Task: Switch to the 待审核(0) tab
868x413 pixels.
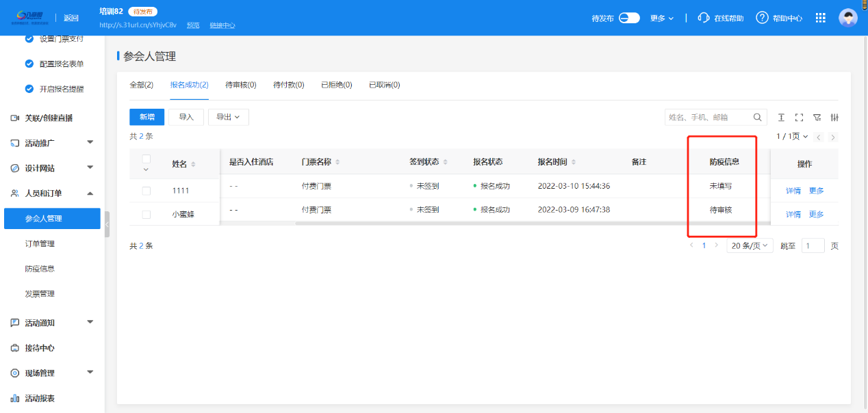Action: 241,85
